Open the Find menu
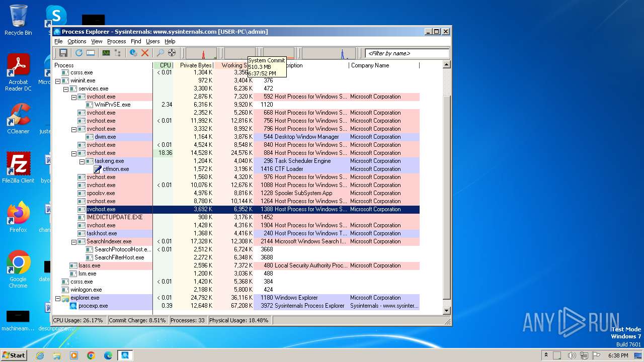The height and width of the screenshot is (362, 644). [x=136, y=41]
